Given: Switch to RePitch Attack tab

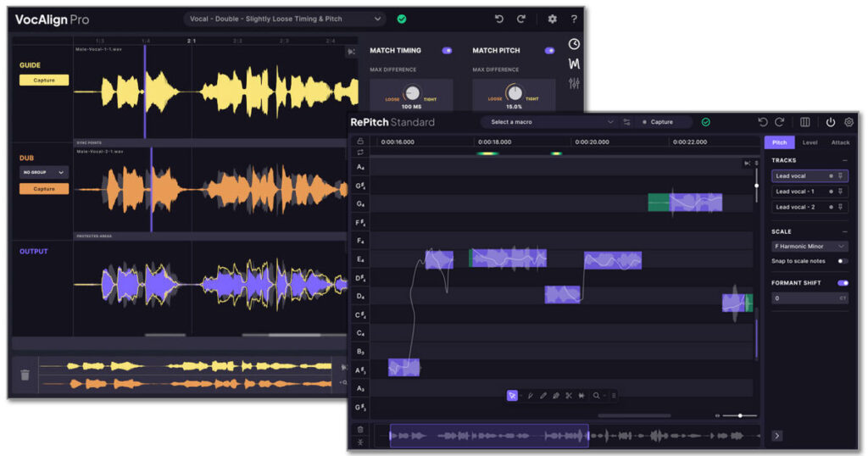Looking at the screenshot, I should [x=840, y=142].
